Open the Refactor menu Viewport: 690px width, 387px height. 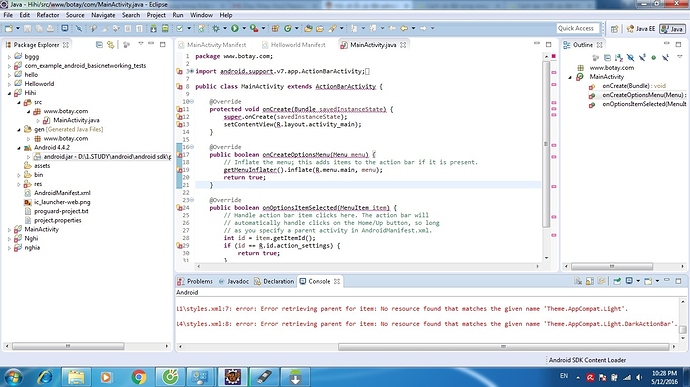[48, 15]
